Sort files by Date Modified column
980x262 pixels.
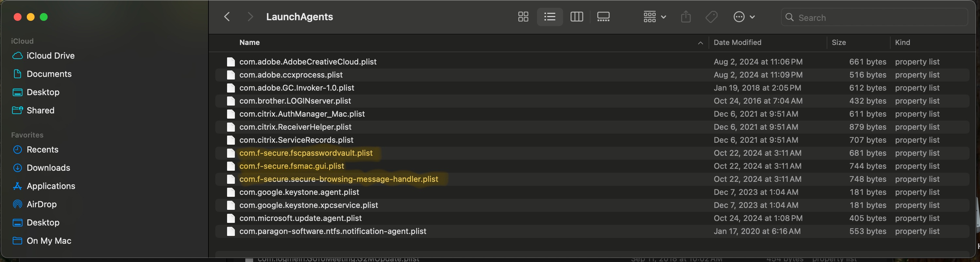coord(737,43)
